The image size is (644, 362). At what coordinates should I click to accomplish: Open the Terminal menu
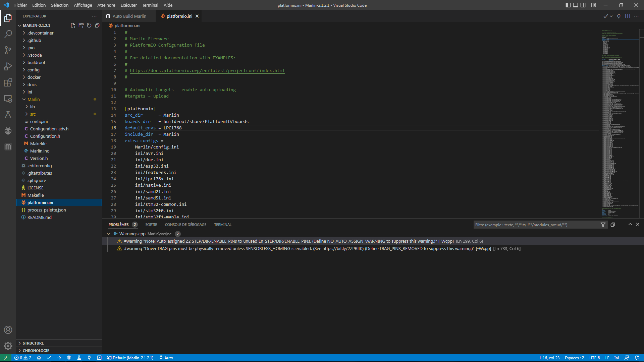point(150,5)
